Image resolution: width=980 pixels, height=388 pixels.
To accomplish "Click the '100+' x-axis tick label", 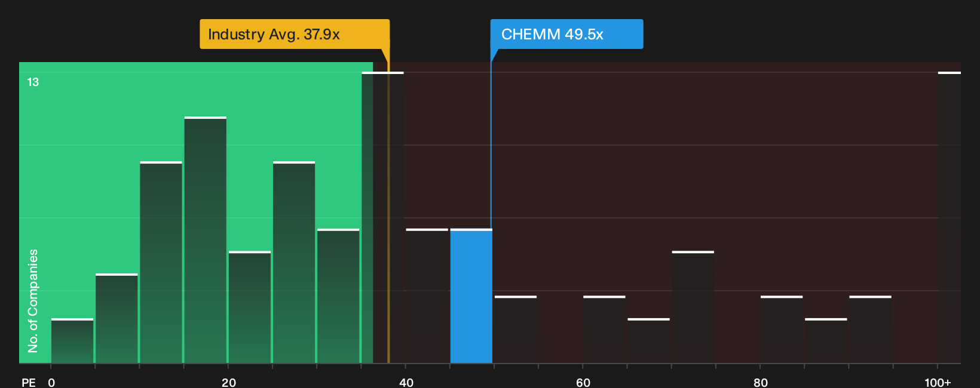I will (938, 382).
